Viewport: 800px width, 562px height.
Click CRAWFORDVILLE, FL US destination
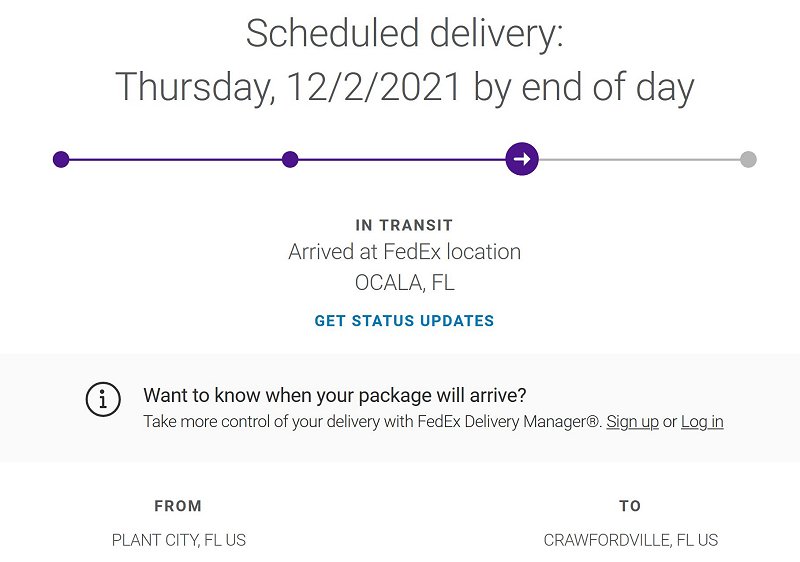(631, 540)
